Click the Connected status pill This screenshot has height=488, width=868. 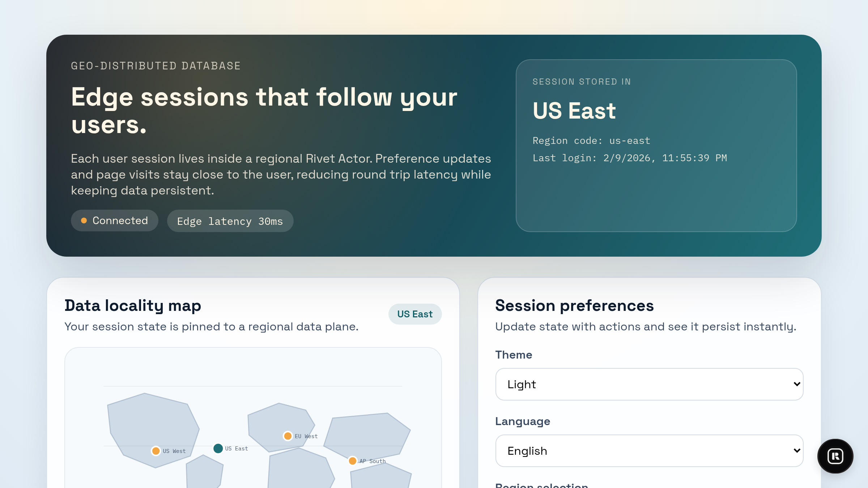(x=114, y=221)
